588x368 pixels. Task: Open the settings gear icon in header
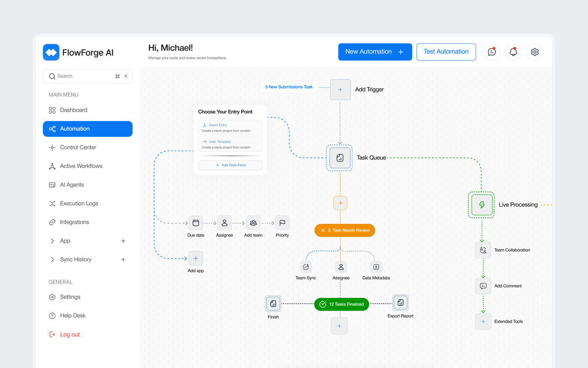[x=535, y=52]
